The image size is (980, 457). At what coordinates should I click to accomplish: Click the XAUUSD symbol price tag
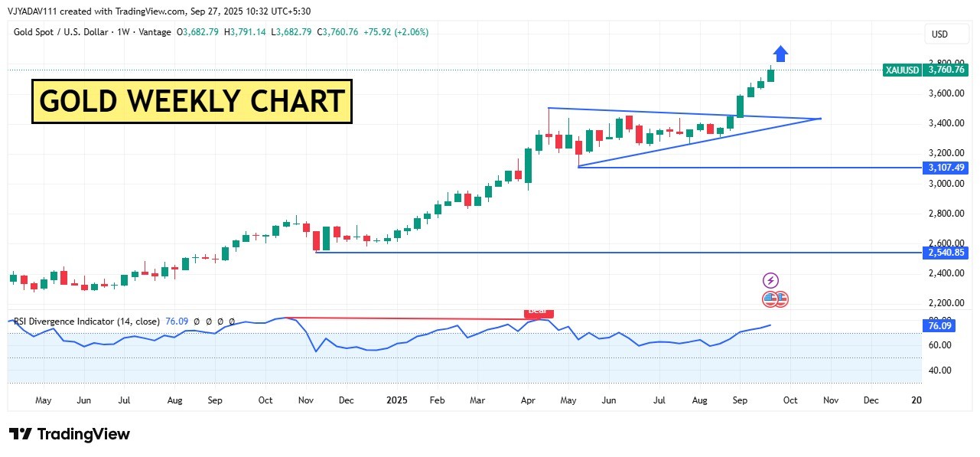[903, 70]
